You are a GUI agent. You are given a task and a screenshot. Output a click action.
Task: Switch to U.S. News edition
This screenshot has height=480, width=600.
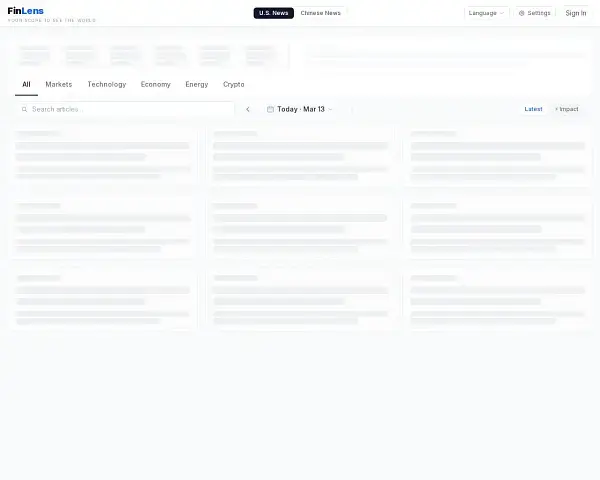point(273,13)
